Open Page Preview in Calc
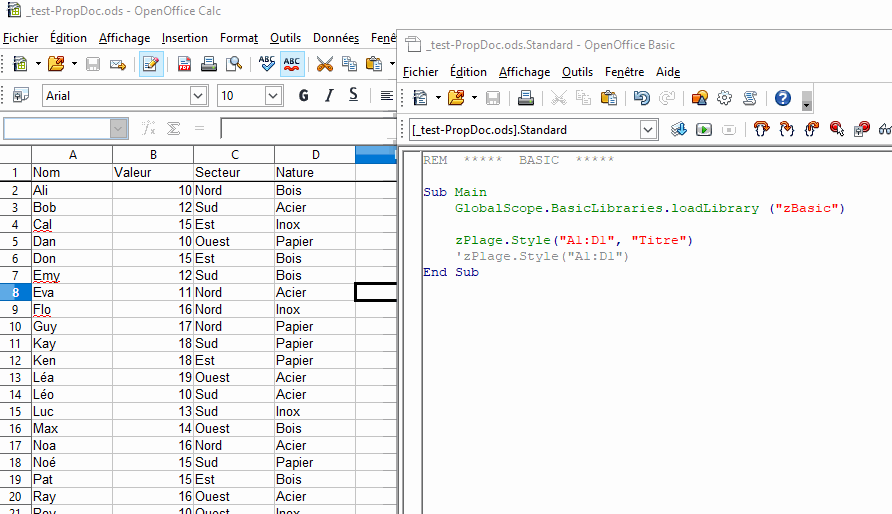This screenshot has width=892, height=514. pos(234,64)
